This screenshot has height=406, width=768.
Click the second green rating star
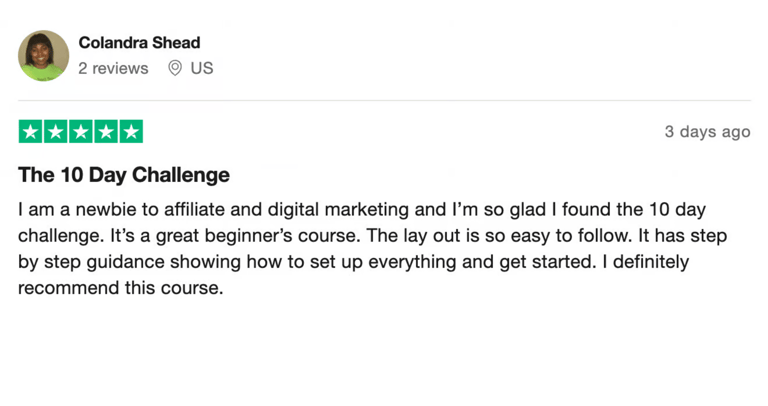[x=56, y=131]
